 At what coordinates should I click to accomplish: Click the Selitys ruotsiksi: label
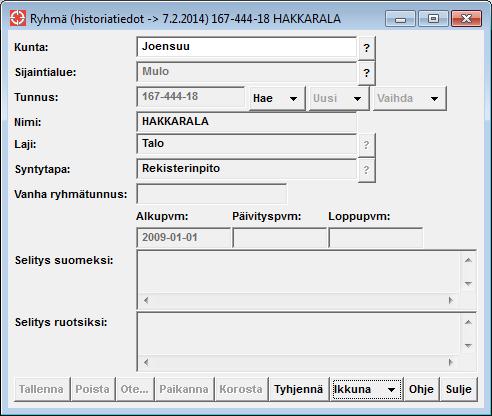point(61,322)
